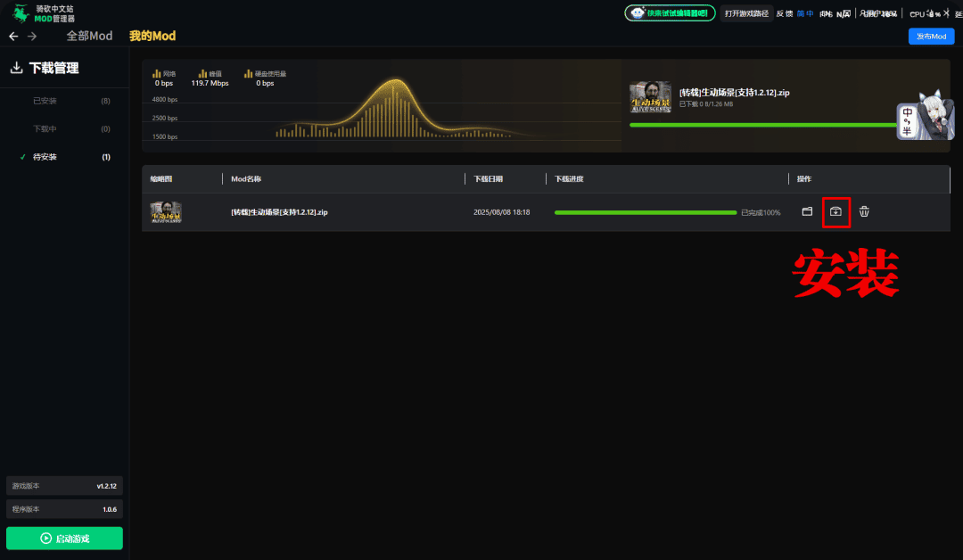Go forward with the right arrow

32,37
